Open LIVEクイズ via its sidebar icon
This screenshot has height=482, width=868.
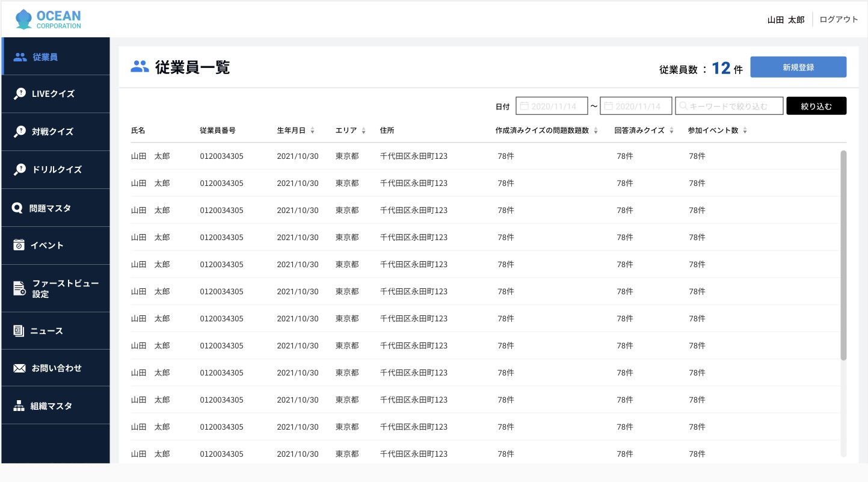pos(20,94)
